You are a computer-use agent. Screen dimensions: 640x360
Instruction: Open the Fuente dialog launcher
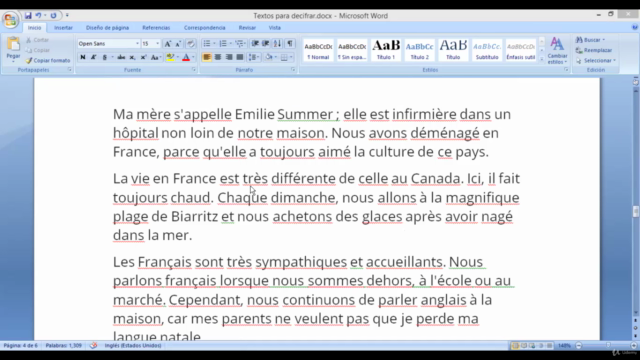(193, 70)
